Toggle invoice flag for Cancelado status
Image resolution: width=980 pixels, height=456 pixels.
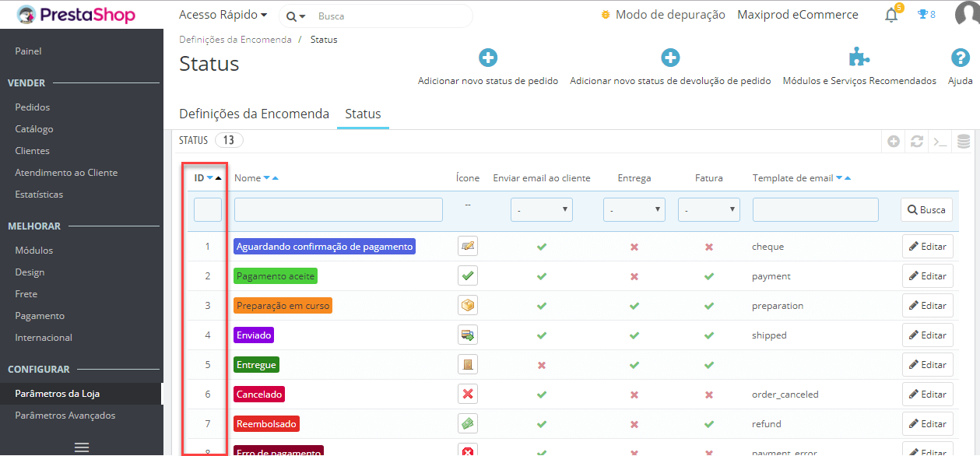click(708, 395)
